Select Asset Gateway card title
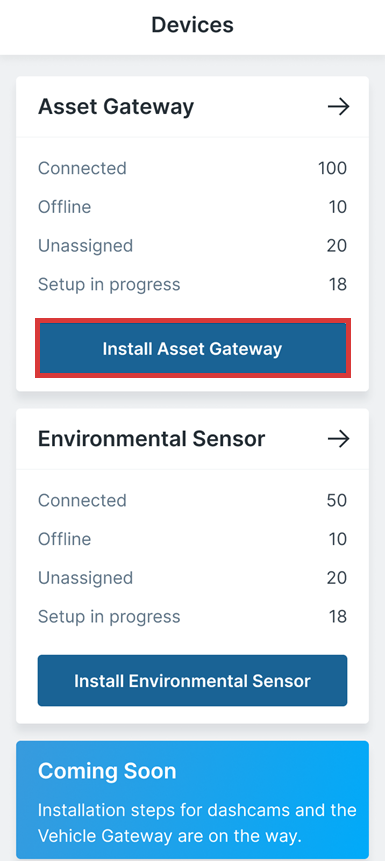This screenshot has width=385, height=861. [116, 107]
